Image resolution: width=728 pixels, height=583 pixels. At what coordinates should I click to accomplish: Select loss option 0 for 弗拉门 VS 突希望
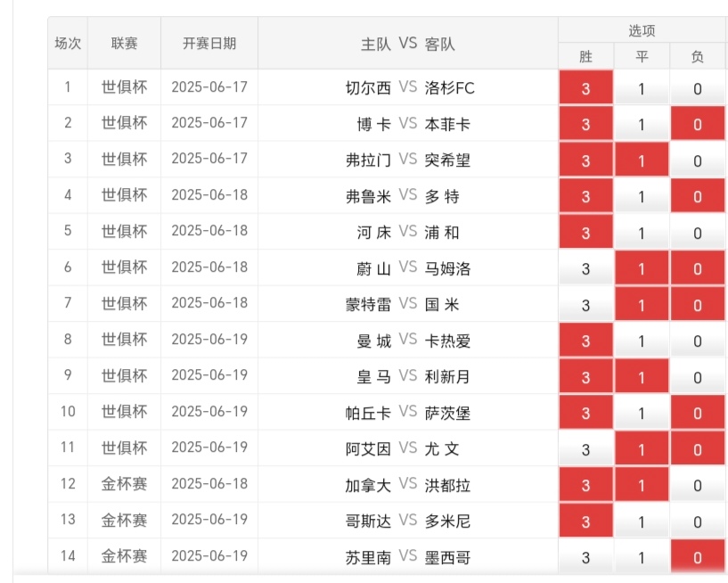tap(698, 160)
